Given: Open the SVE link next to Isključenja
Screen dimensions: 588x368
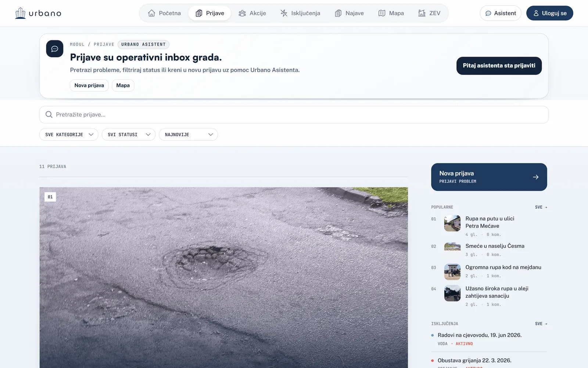Looking at the screenshot, I should tap(541, 324).
